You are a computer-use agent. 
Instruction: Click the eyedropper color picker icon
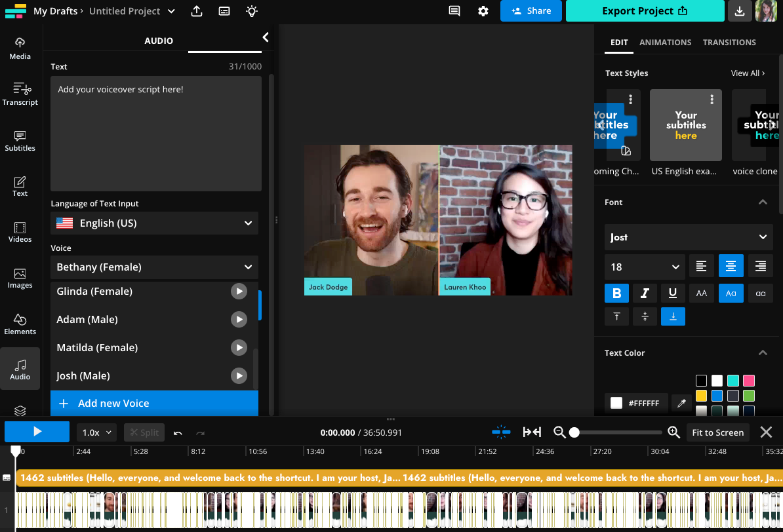coord(681,404)
